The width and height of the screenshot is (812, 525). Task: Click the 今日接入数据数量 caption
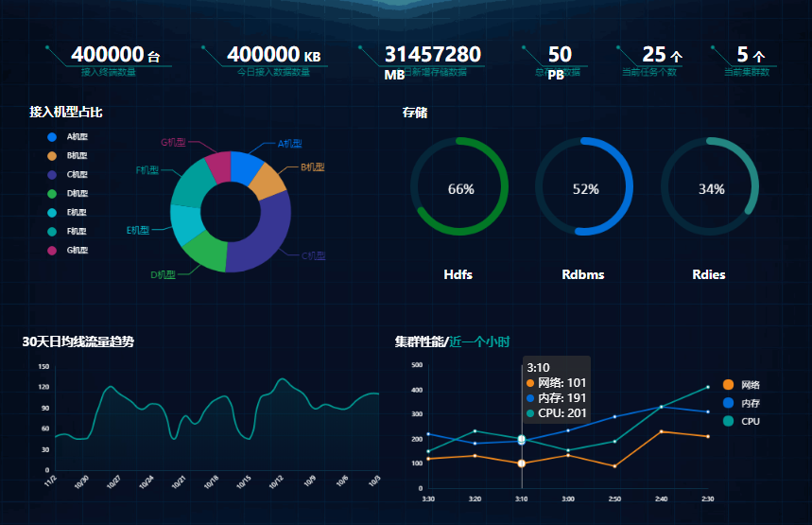click(x=273, y=72)
